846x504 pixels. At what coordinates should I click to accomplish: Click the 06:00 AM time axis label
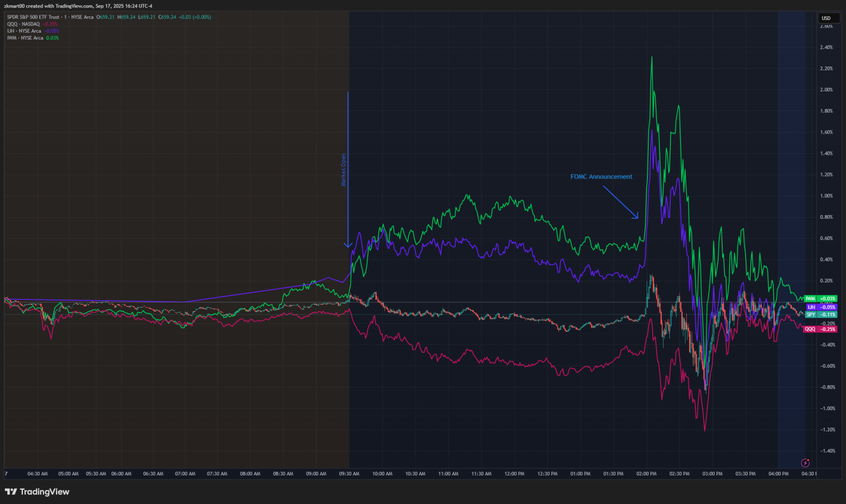click(x=121, y=474)
